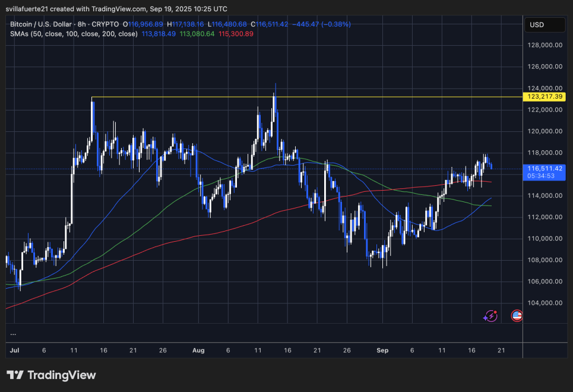This screenshot has width=573, height=392.
Task: Click the current price label 116,511.42
Action: [x=544, y=169]
